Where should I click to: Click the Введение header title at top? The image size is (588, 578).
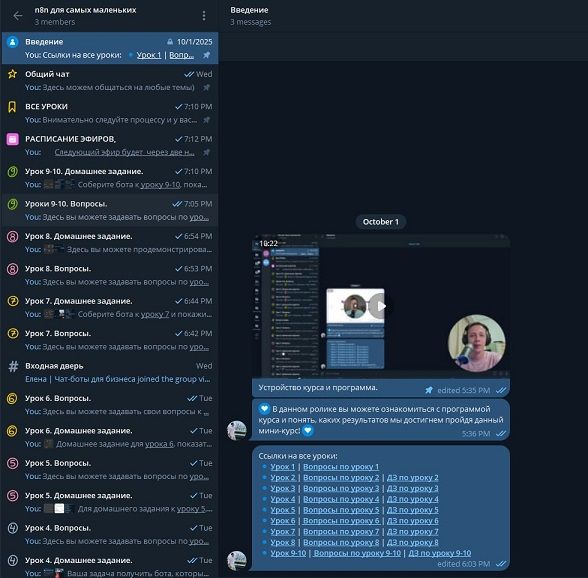tap(249, 10)
